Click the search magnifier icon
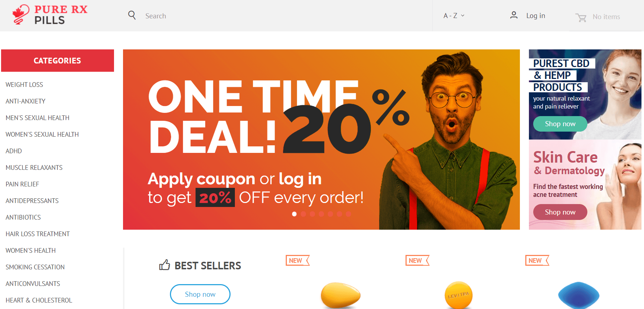Screen dimensions: 644x309 click(132, 15)
